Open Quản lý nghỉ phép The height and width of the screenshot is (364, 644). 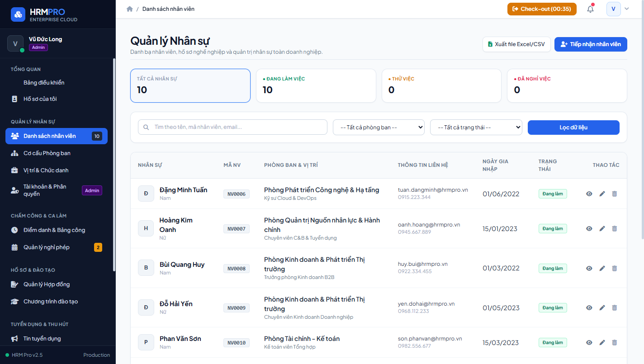click(x=57, y=247)
